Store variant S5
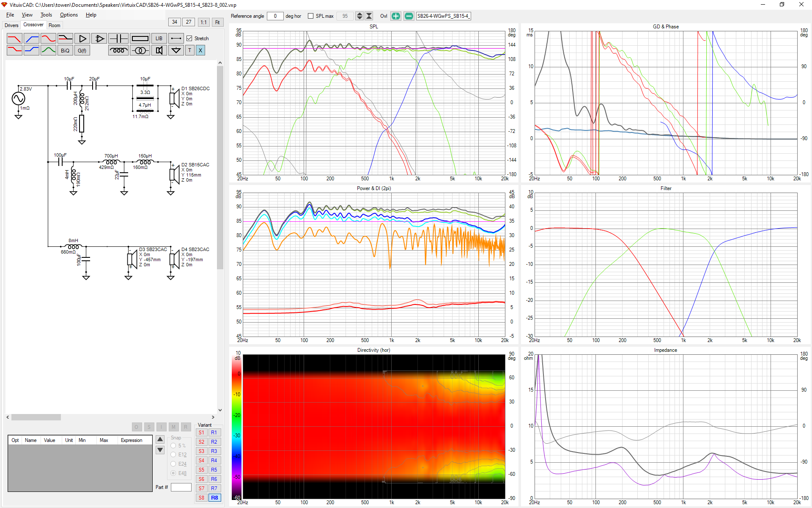812x508 pixels. 201,470
